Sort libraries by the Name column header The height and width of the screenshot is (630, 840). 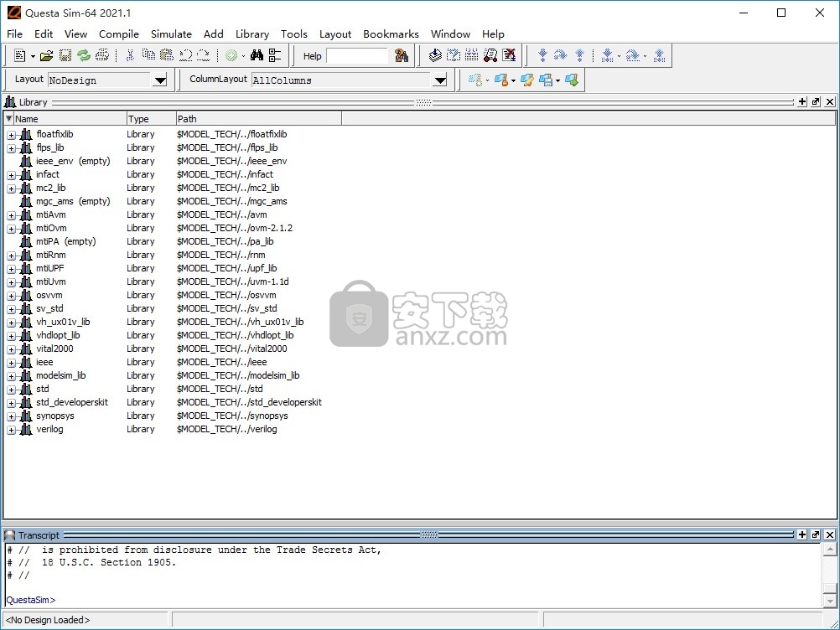point(70,119)
